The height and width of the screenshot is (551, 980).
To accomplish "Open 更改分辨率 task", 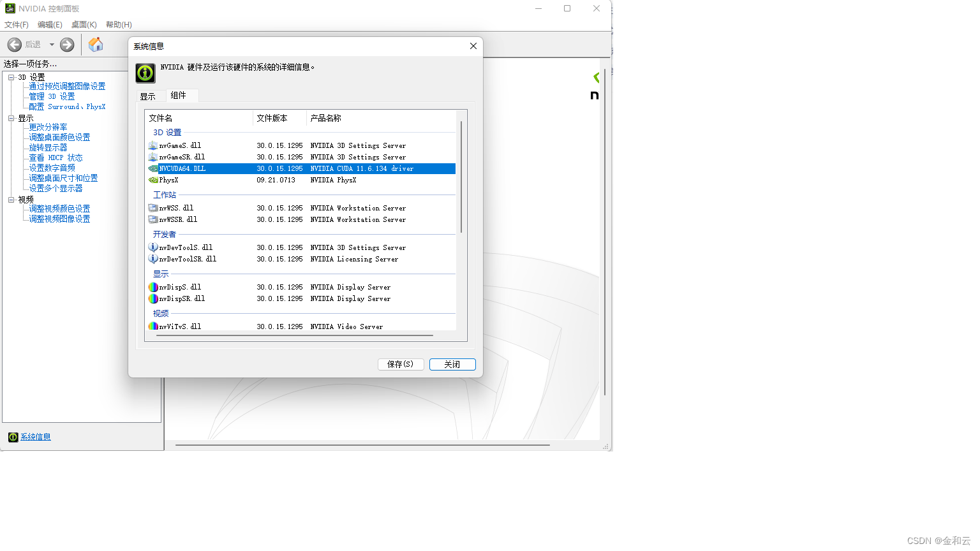I will (x=48, y=127).
